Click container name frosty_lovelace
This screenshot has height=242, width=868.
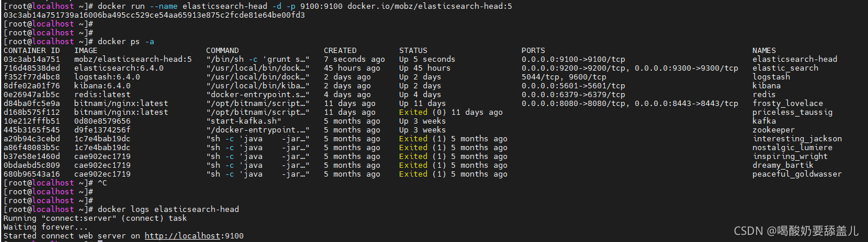[788, 104]
